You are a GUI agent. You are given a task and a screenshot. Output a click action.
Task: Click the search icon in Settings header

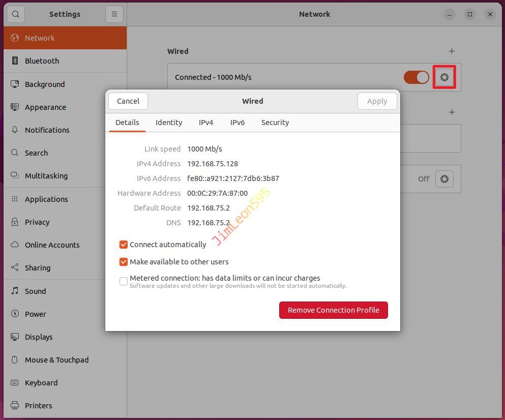tap(16, 14)
